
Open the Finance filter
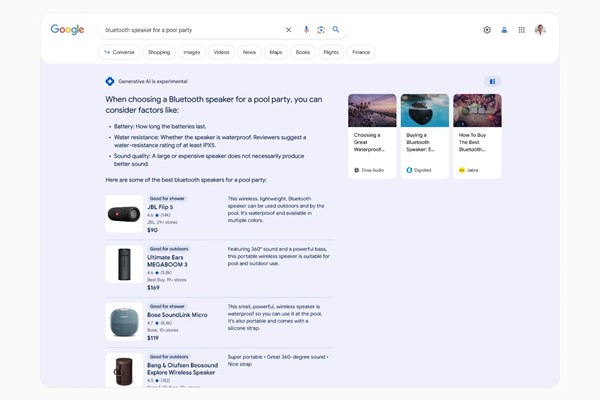tap(361, 52)
